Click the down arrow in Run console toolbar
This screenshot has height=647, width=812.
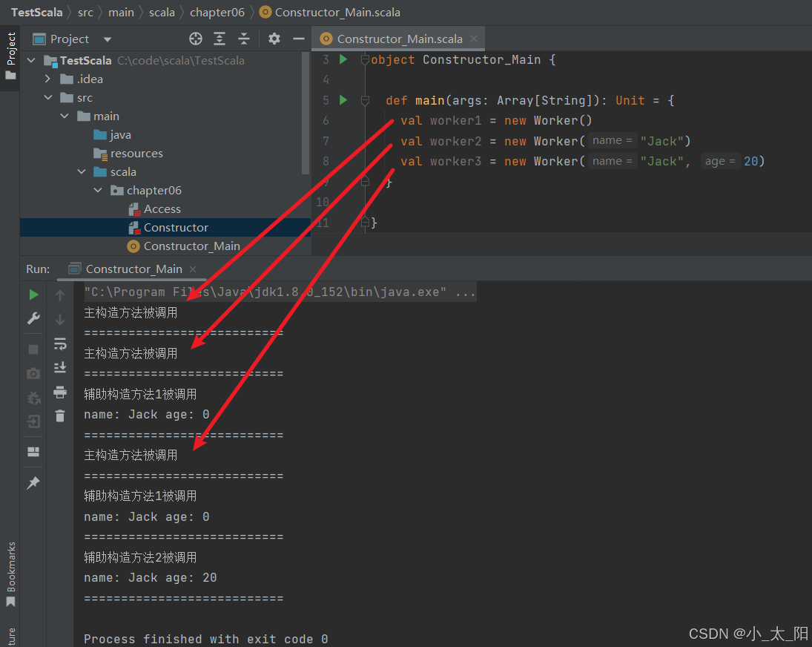(x=60, y=320)
